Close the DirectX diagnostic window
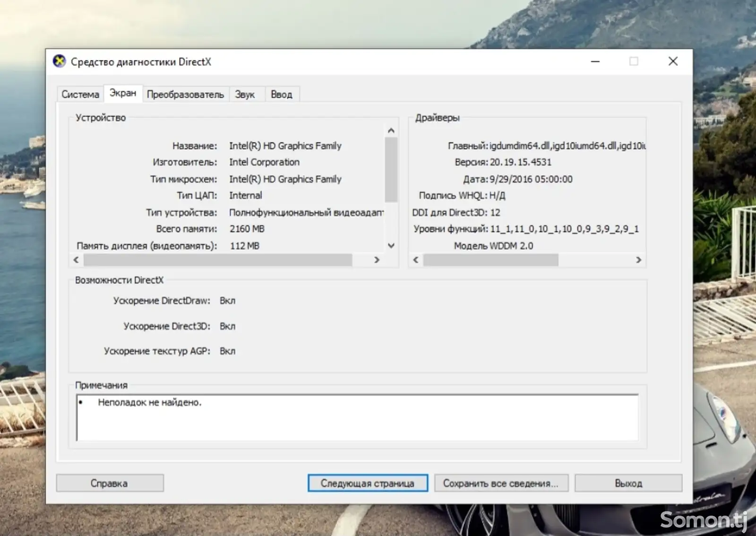This screenshot has width=756, height=536. pyautogui.click(x=673, y=61)
